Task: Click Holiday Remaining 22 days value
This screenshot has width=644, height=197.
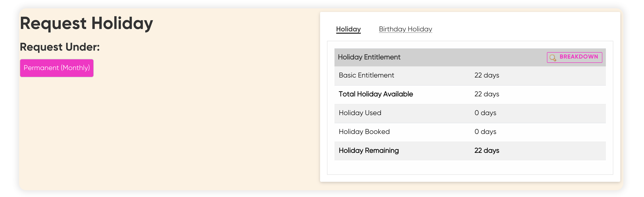Action: pos(486,150)
